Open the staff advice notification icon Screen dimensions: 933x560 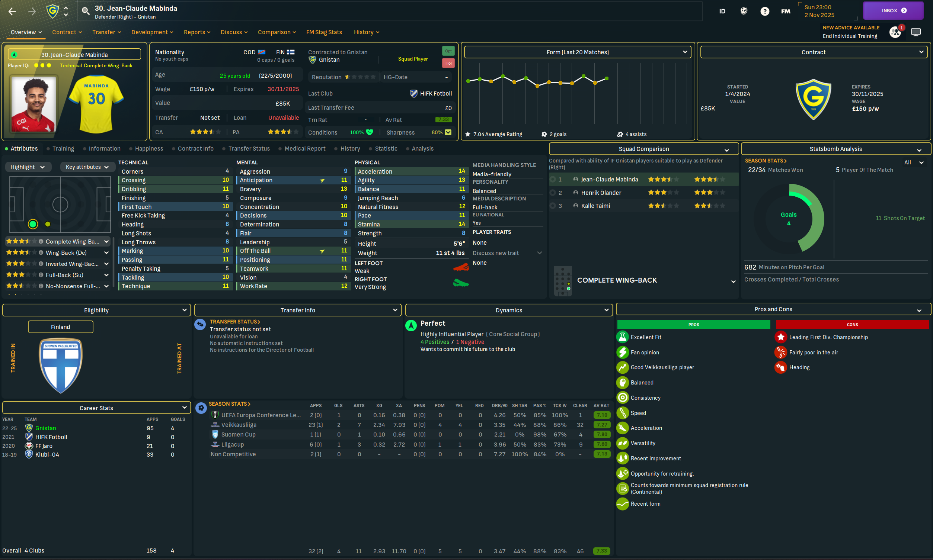coord(895,32)
